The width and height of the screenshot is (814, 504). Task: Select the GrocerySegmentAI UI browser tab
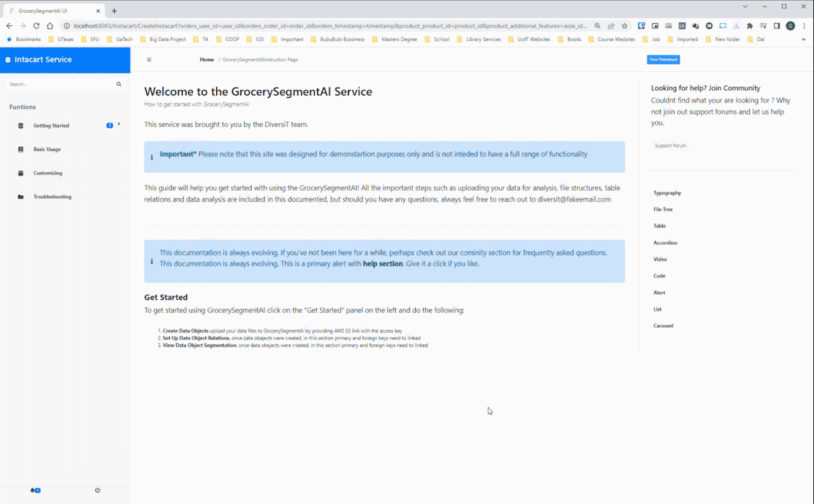tap(54, 11)
